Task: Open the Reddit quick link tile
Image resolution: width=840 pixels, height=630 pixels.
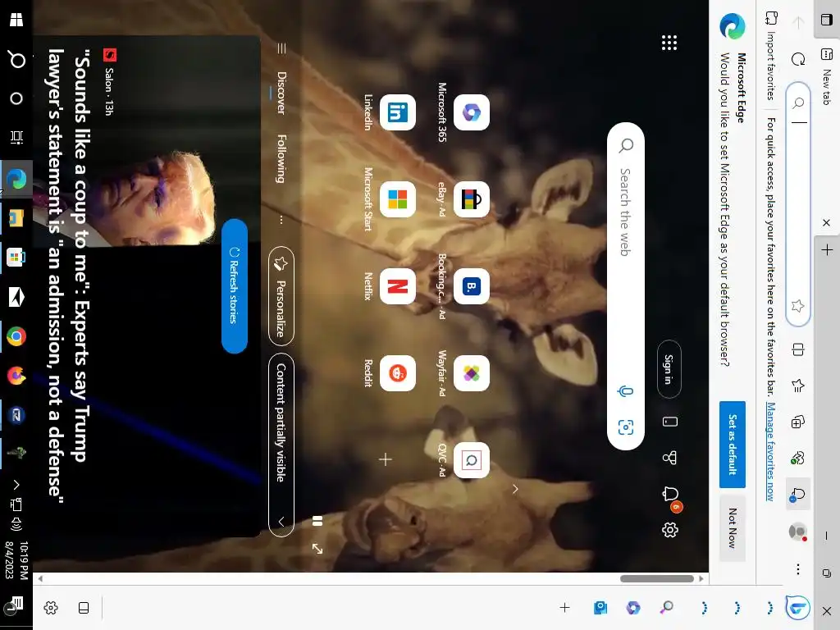Action: tap(398, 373)
